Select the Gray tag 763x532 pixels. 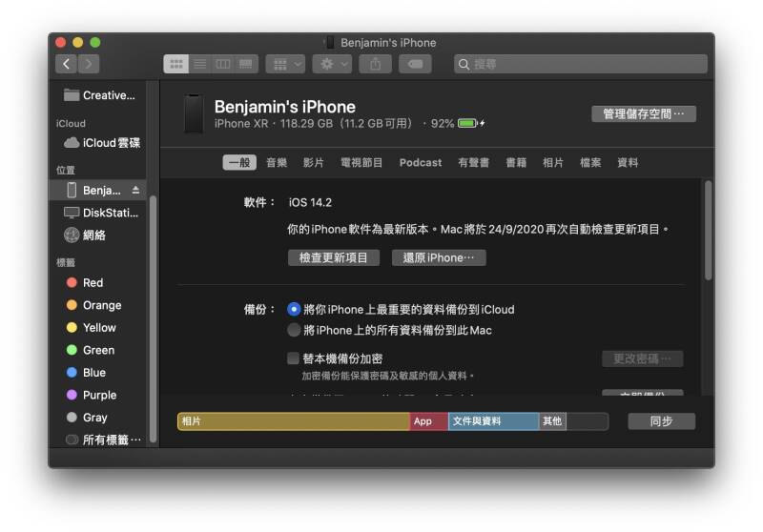pos(87,417)
